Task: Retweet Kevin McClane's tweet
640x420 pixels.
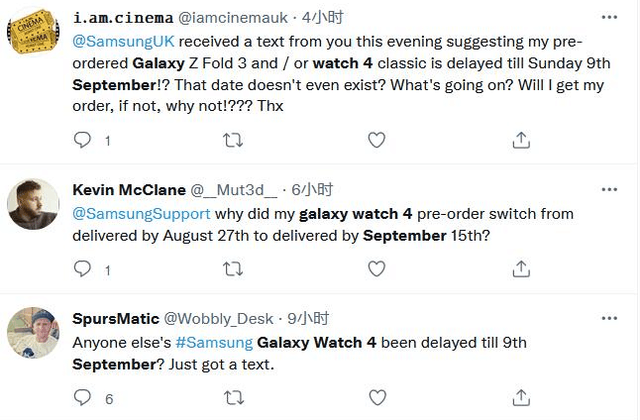Action: (233, 269)
